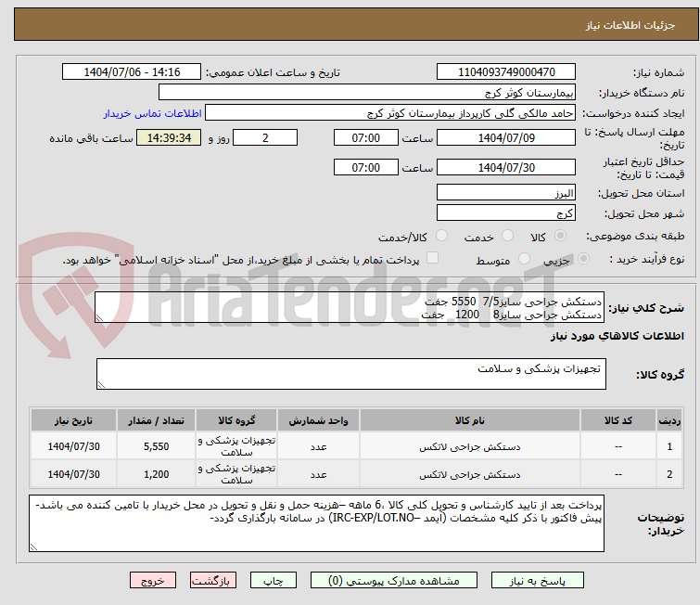The height and width of the screenshot is (605, 700).
Task: Open مشاهده مدارک پیوستی (0) button
Action: 394,581
